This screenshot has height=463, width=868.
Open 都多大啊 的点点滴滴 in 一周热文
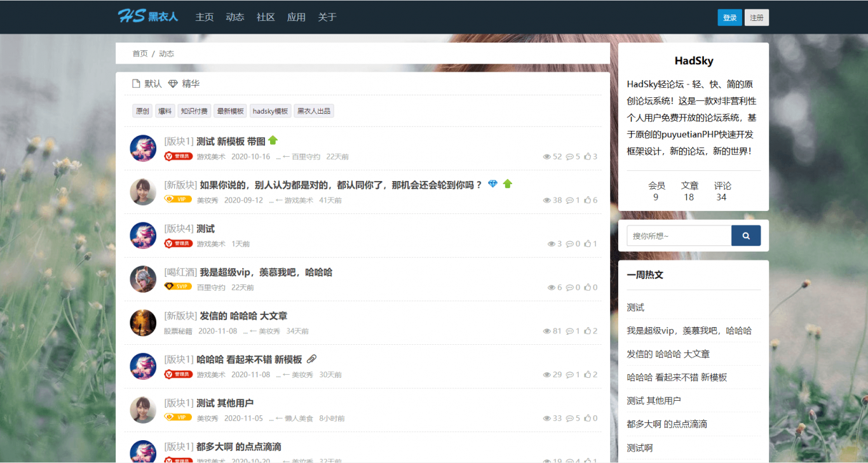(x=667, y=424)
